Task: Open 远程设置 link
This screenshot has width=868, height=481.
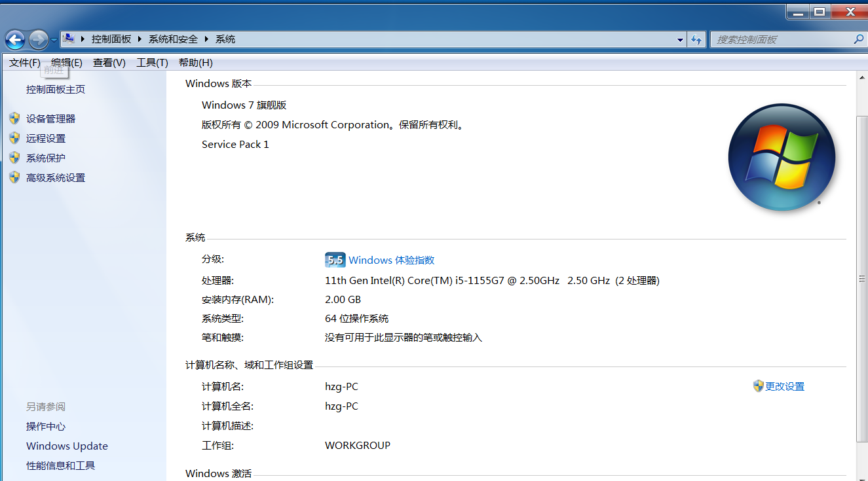Action: (46, 139)
